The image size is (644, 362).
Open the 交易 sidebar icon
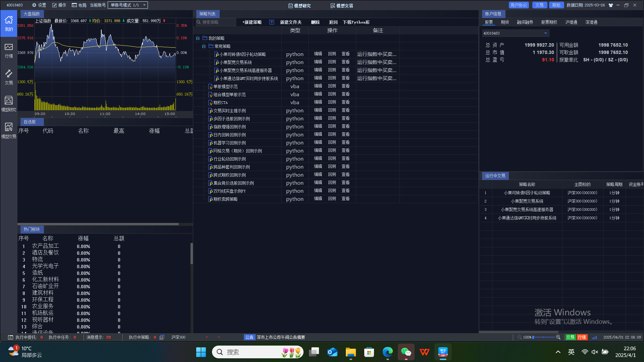point(9,77)
